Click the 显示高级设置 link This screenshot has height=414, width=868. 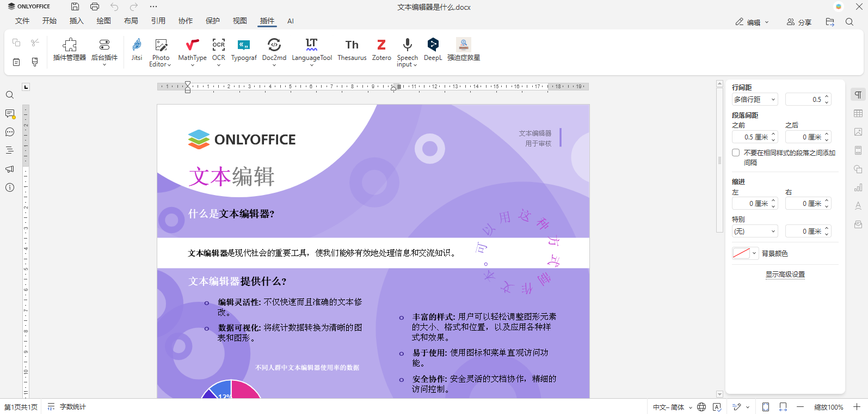tap(785, 275)
